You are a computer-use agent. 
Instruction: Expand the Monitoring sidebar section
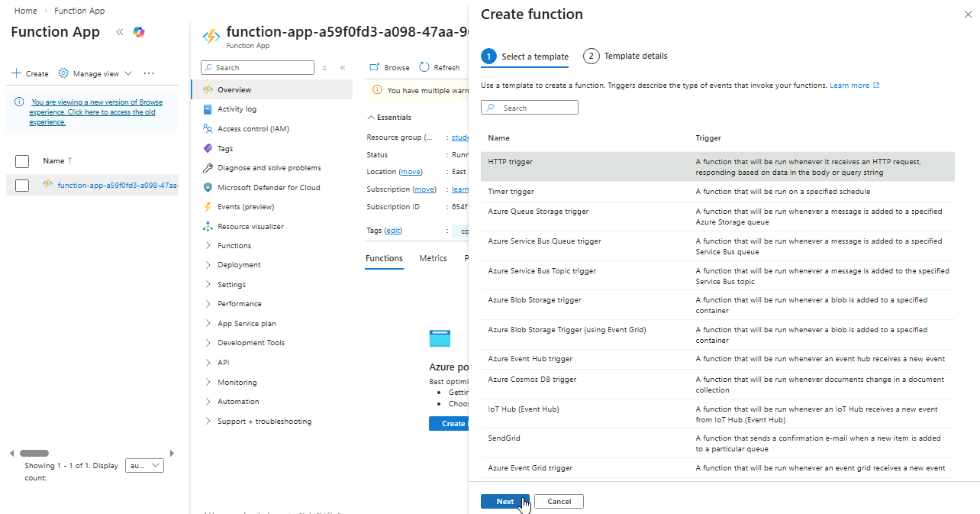[237, 383]
